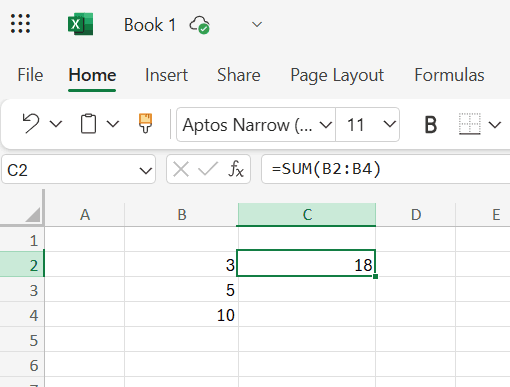Image resolution: width=510 pixels, height=387 pixels.
Task: Select column D header
Action: pyautogui.click(x=416, y=215)
